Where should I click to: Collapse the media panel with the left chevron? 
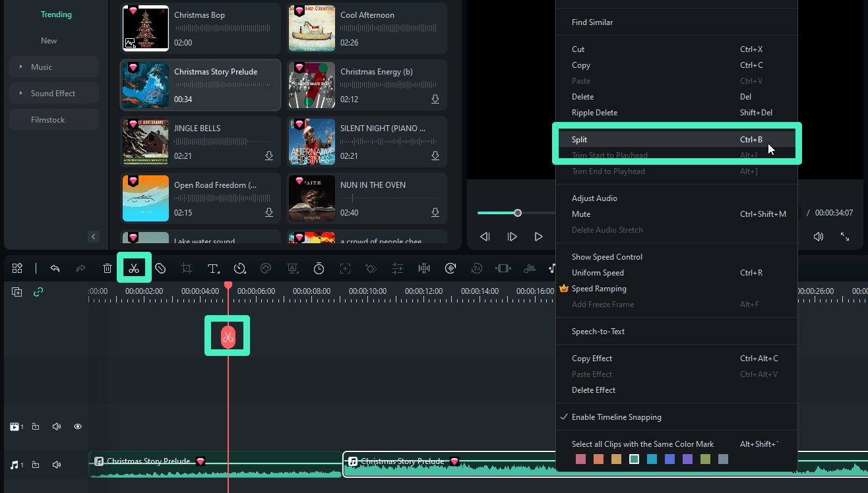[93, 236]
